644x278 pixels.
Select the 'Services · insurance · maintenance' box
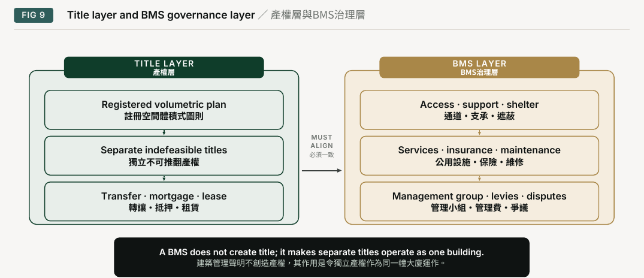click(x=479, y=156)
